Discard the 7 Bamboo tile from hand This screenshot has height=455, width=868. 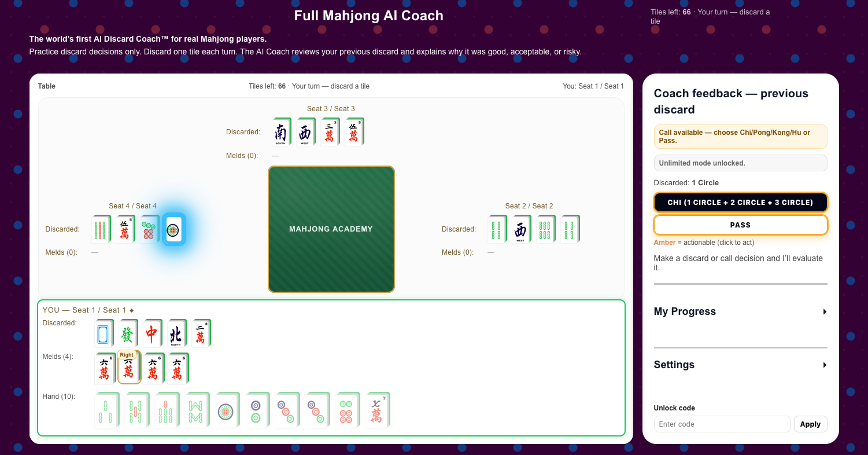[167, 410]
